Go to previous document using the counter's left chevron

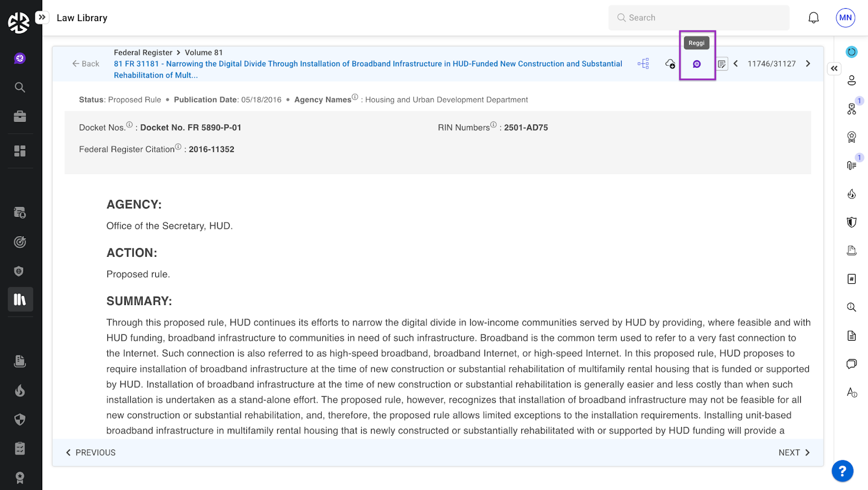tap(736, 64)
